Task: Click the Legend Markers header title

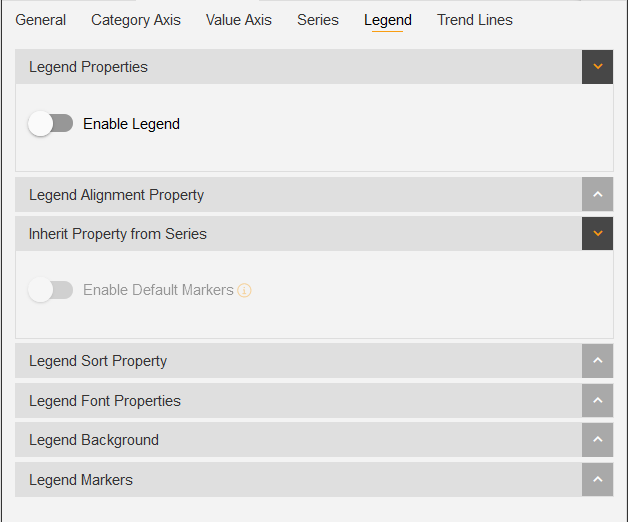Action: coord(81,480)
